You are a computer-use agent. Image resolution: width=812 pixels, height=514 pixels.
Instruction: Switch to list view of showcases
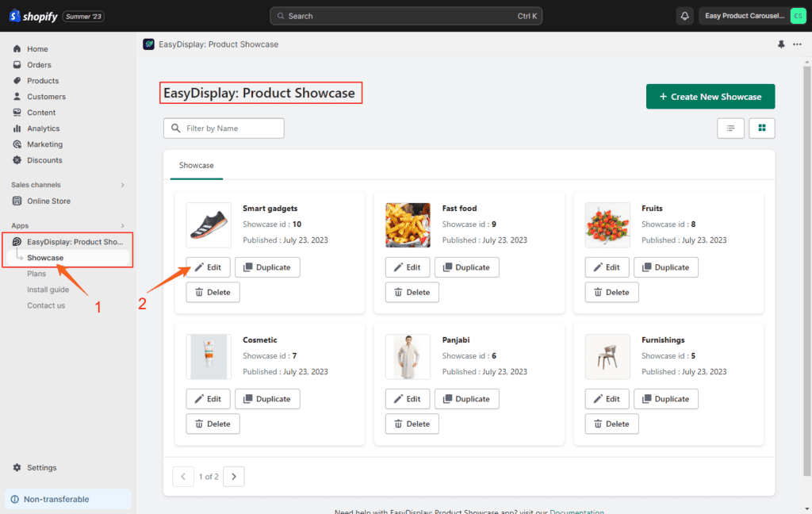tap(730, 128)
